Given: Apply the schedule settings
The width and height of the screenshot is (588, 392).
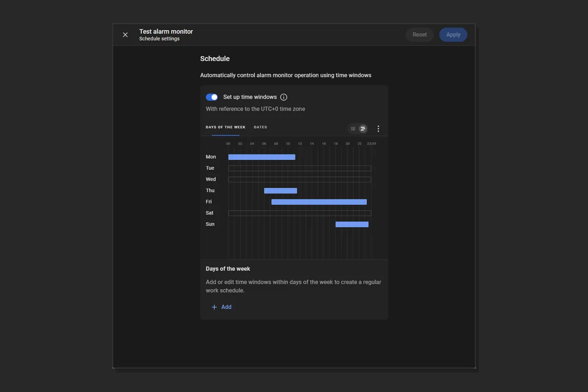Looking at the screenshot, I should click(453, 35).
